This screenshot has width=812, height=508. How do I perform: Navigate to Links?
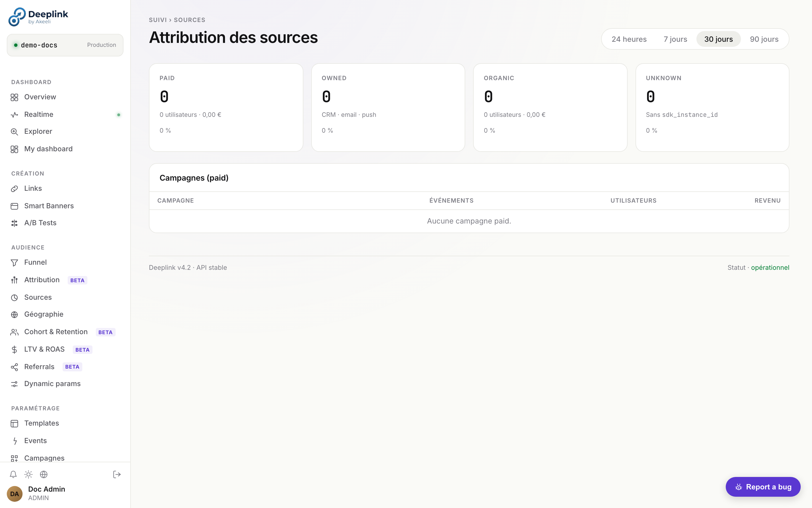[65, 189]
